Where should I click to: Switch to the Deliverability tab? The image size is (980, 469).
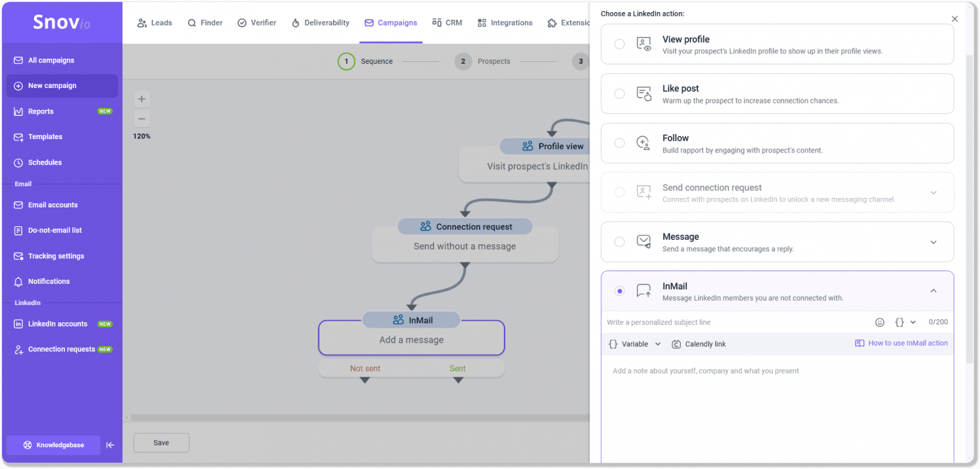click(320, 22)
